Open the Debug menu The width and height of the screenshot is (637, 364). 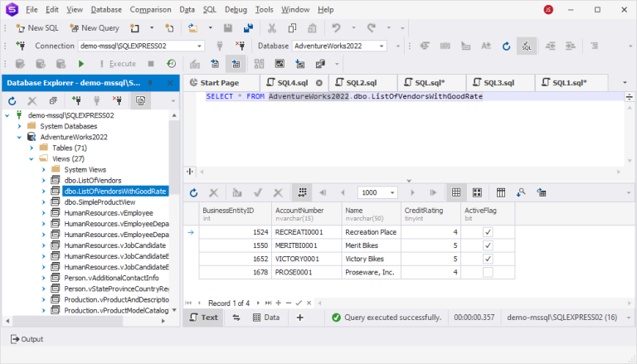coord(236,9)
